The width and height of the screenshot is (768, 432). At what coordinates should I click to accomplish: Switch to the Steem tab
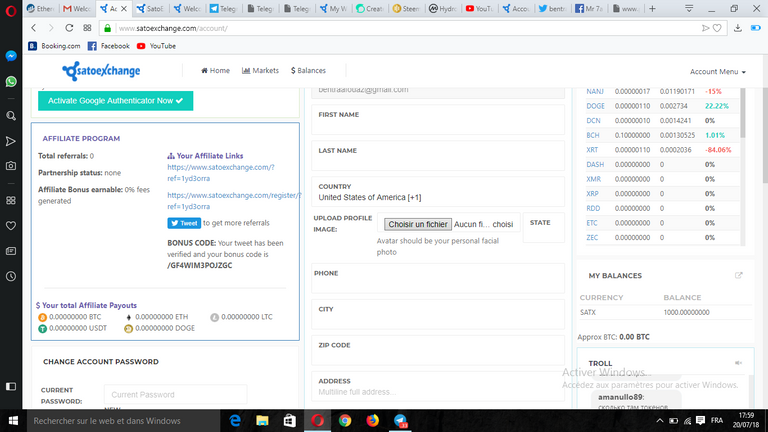(407, 8)
